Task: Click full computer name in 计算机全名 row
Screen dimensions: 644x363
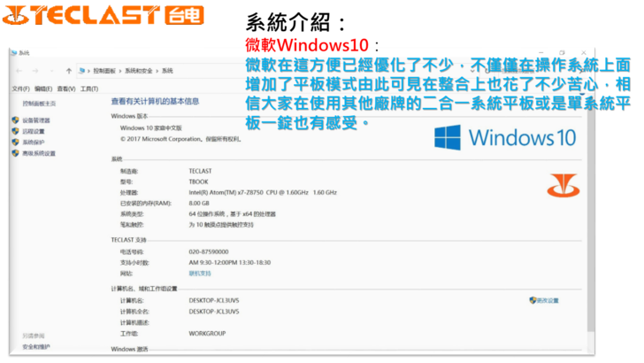Action: [x=214, y=312]
